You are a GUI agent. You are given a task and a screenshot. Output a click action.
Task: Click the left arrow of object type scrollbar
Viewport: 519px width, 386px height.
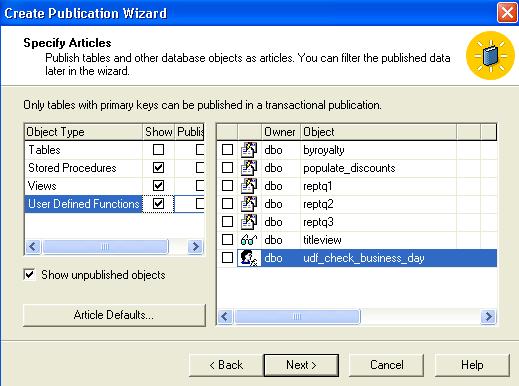click(33, 247)
